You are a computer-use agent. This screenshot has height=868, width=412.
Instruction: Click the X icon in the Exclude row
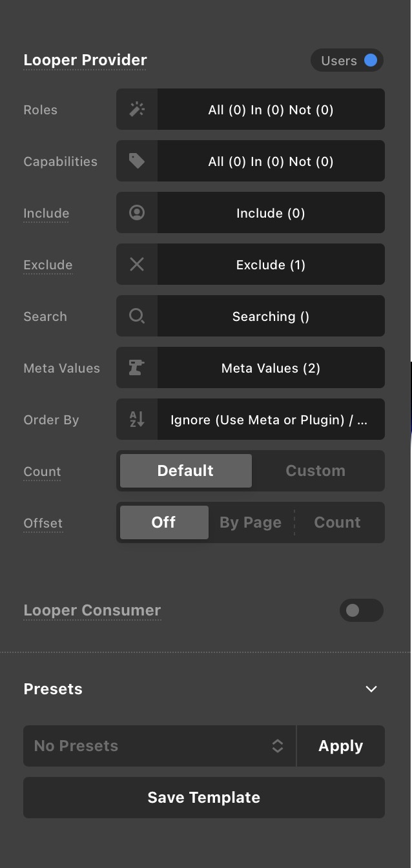pyautogui.click(x=137, y=264)
